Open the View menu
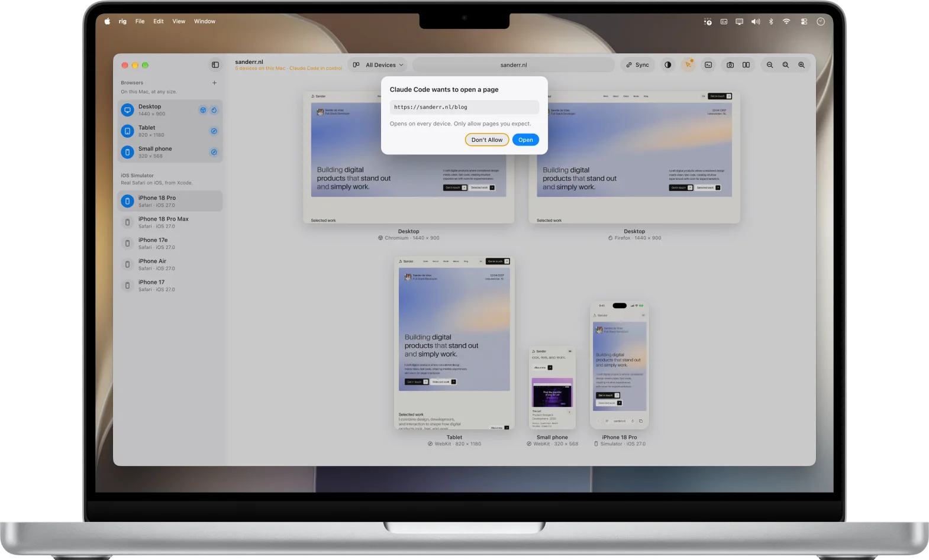The height and width of the screenshot is (560, 929). coord(179,21)
